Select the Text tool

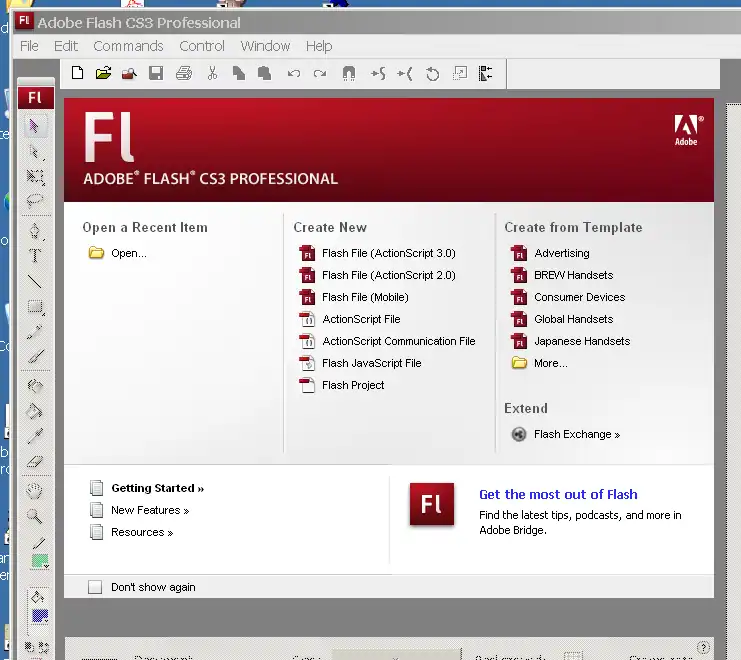click(35, 256)
